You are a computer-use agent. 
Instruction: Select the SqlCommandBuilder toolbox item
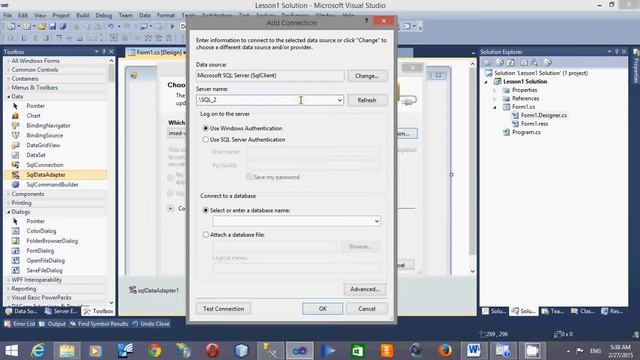pyautogui.click(x=52, y=184)
